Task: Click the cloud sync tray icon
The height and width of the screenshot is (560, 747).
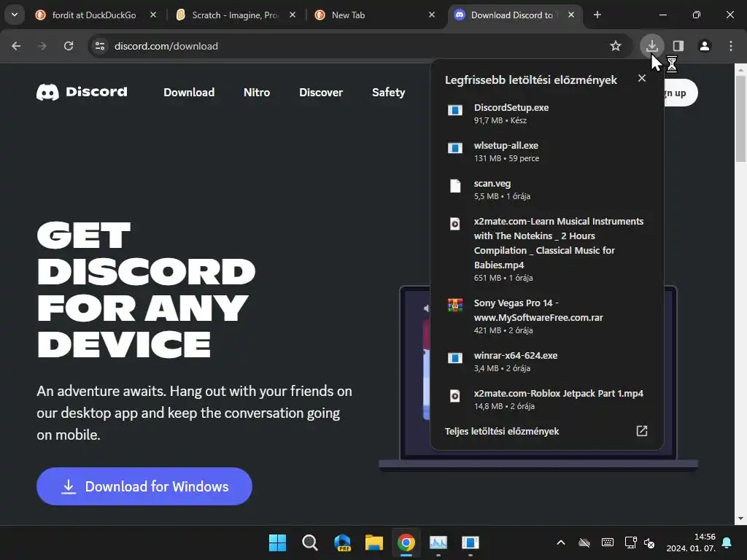Action: click(x=584, y=542)
